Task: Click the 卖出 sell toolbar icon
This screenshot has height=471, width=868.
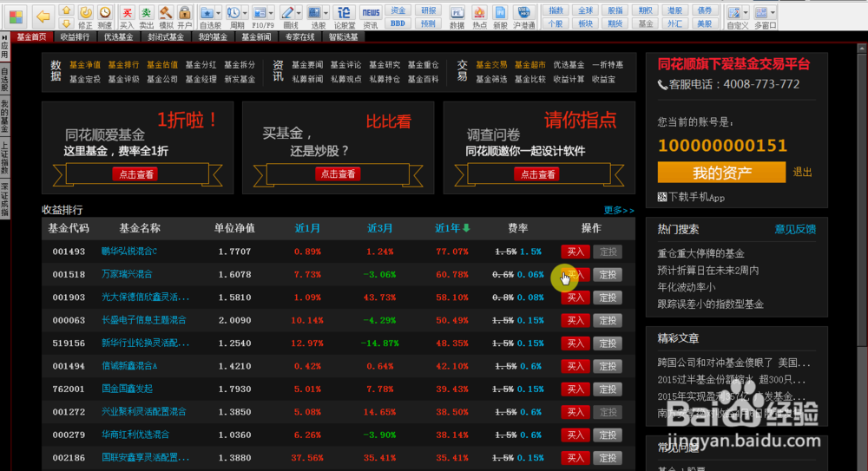Action: point(146,16)
